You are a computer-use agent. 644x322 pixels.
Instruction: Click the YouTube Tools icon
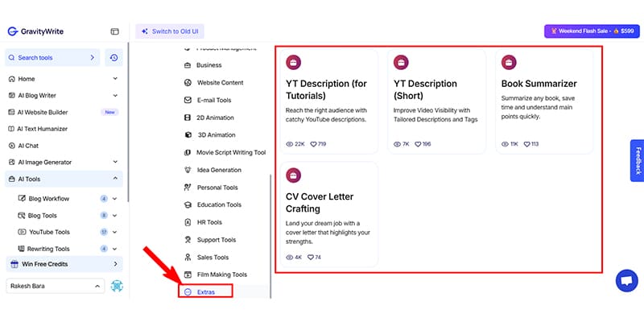point(22,232)
